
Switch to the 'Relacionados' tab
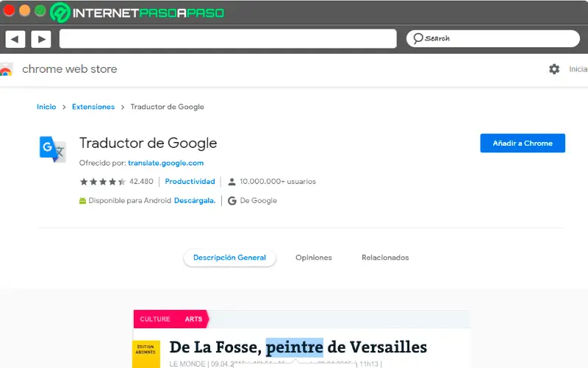point(385,258)
